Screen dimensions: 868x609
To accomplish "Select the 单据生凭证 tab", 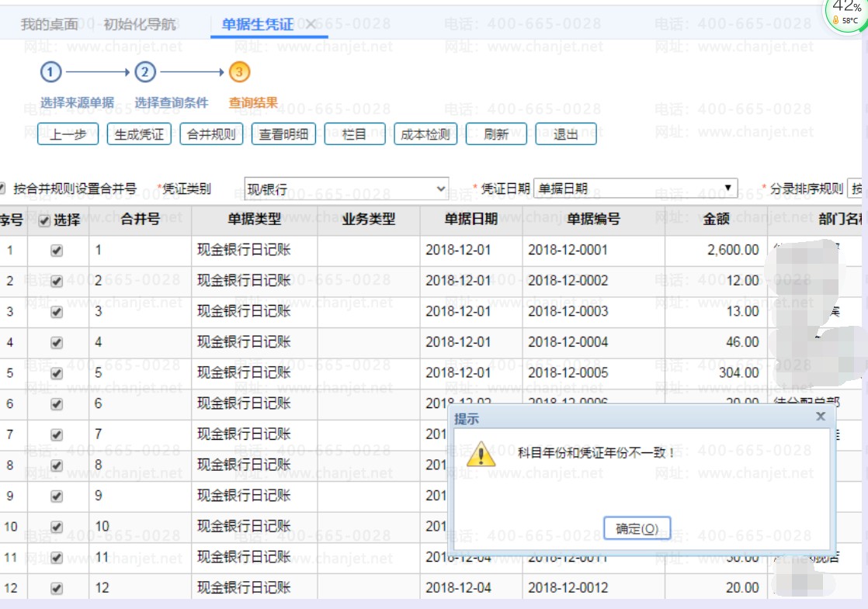I will (x=258, y=24).
